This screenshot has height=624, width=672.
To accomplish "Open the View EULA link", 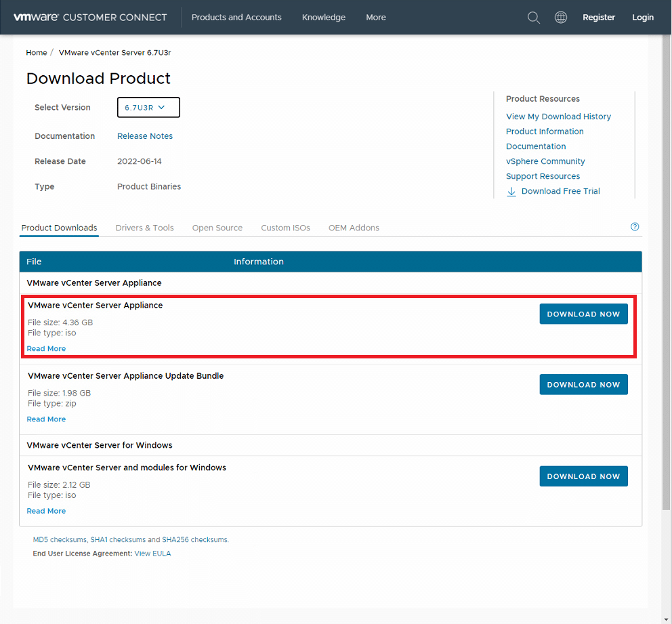I will point(152,554).
